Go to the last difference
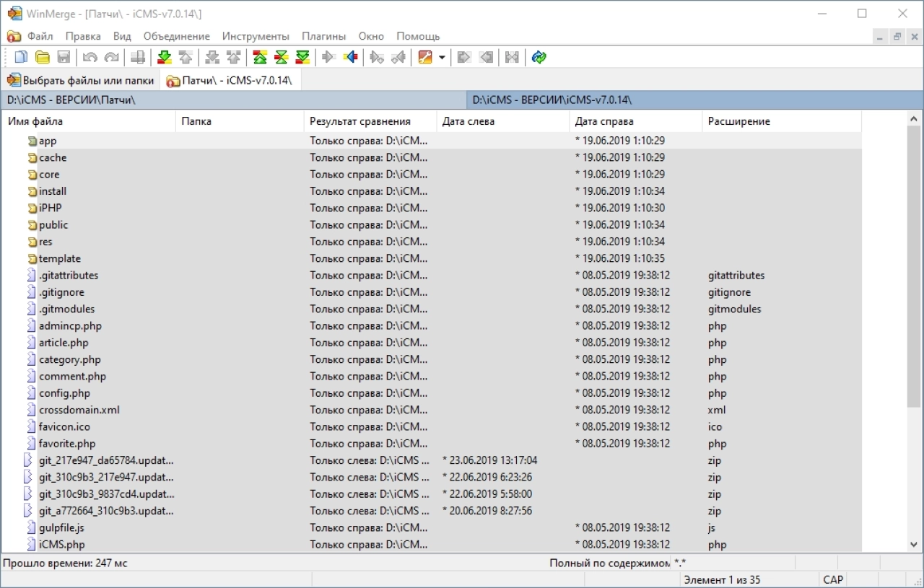This screenshot has height=588, width=924. click(302, 57)
